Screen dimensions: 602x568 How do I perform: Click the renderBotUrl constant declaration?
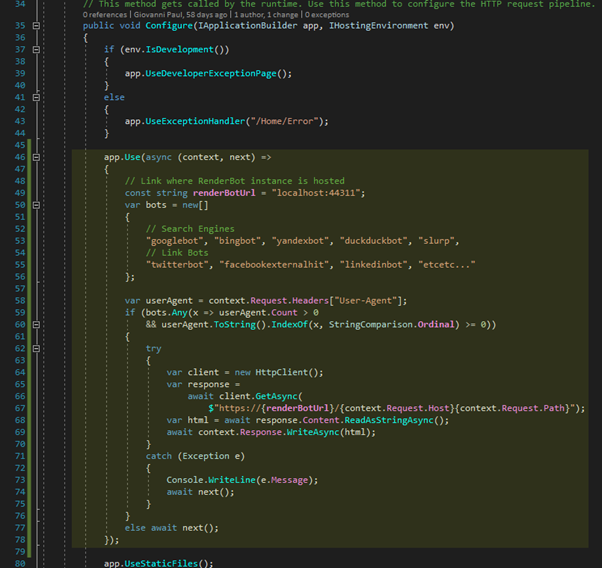point(222,193)
